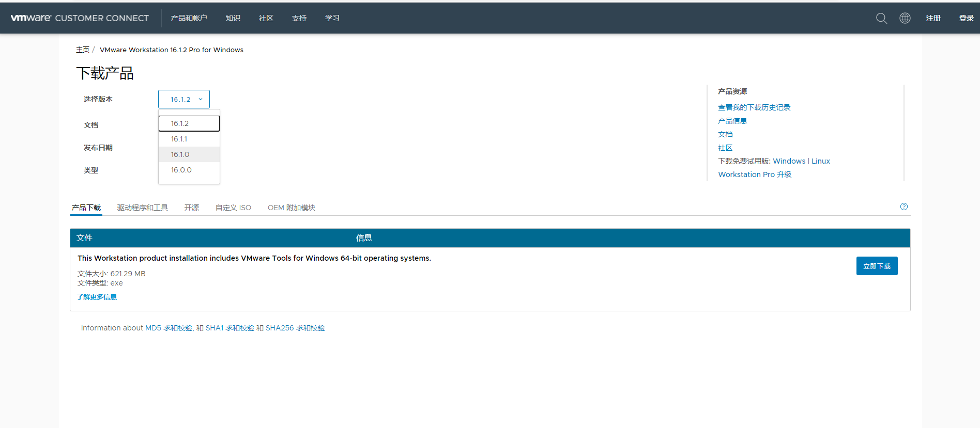This screenshot has width=980, height=428.
Task: Open 了解更多信息 link
Action: tap(97, 297)
